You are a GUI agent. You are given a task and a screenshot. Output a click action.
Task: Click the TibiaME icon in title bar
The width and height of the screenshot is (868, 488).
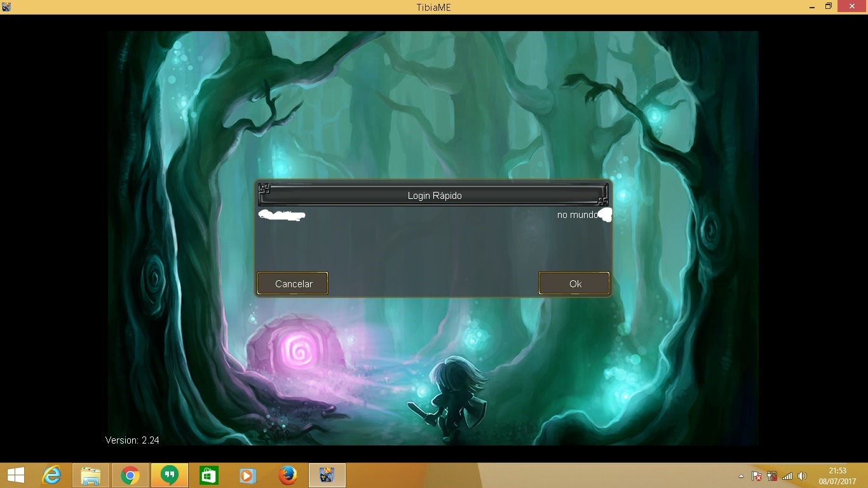click(x=6, y=7)
